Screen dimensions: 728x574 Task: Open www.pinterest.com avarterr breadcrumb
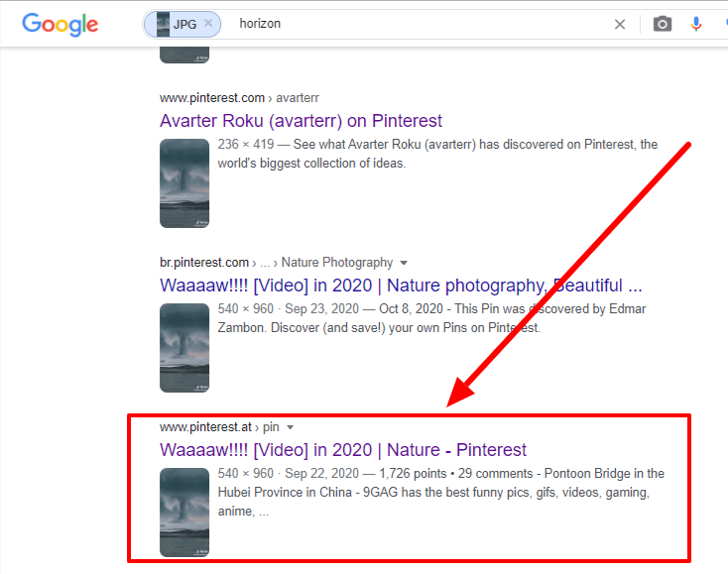tap(239, 98)
